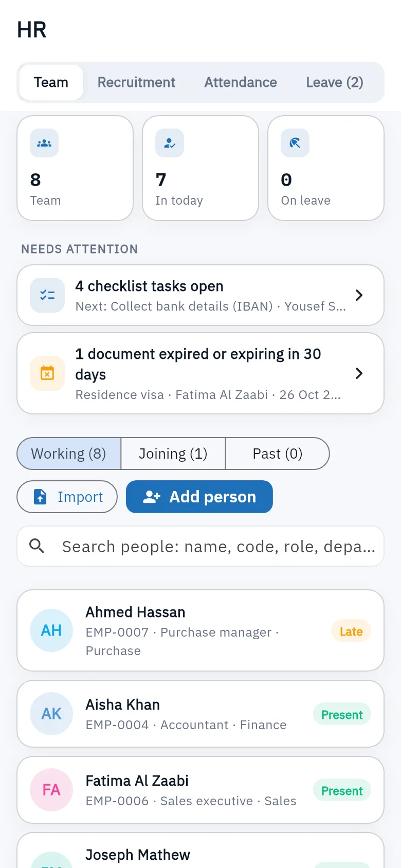Select the Working (8) filter
Viewport: 401px width, 868px height.
tap(69, 454)
